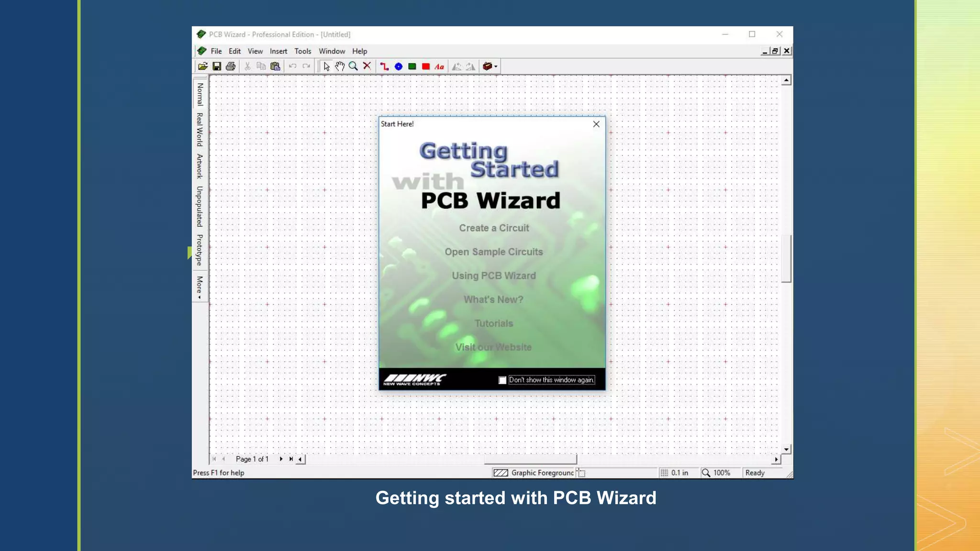This screenshot has height=551, width=980.
Task: Select the Aa text label tool
Action: [x=439, y=66]
